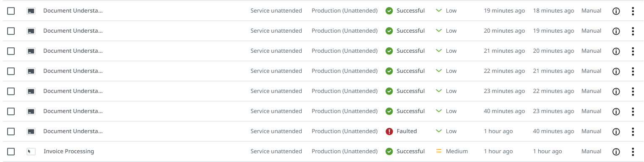Select checkbox for the Invoice Processing job
The height and width of the screenshot is (162, 644).
[x=11, y=152]
